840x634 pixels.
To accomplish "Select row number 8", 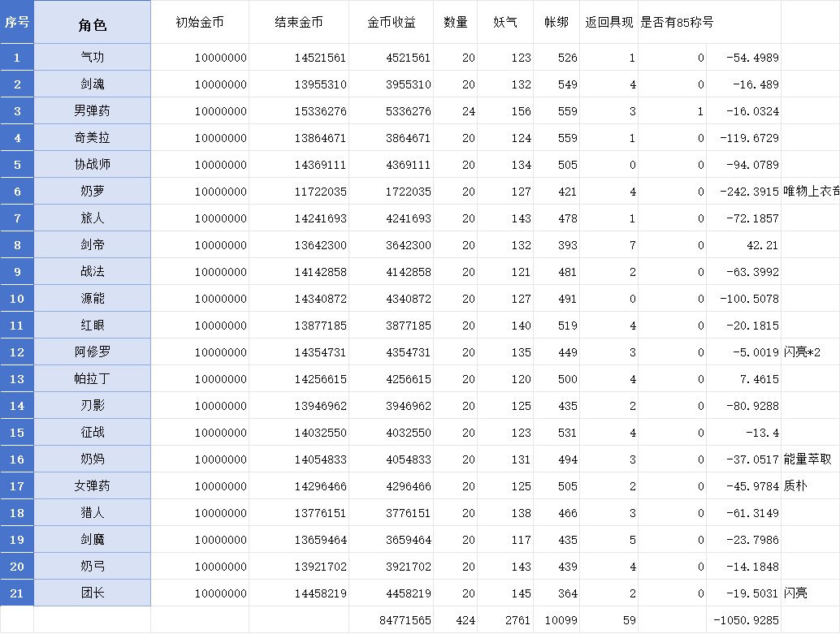I will pos(17,244).
